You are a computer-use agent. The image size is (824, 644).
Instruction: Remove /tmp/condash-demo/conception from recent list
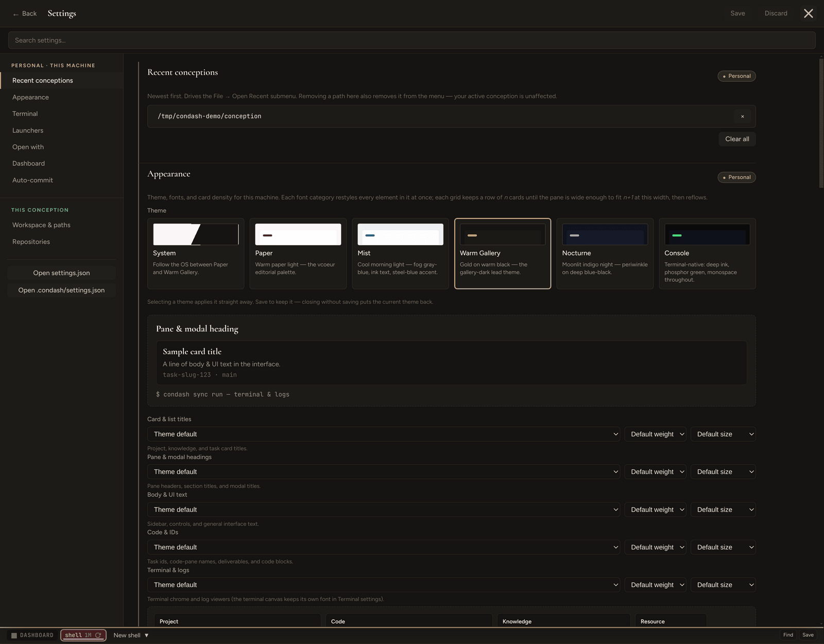pos(742,116)
